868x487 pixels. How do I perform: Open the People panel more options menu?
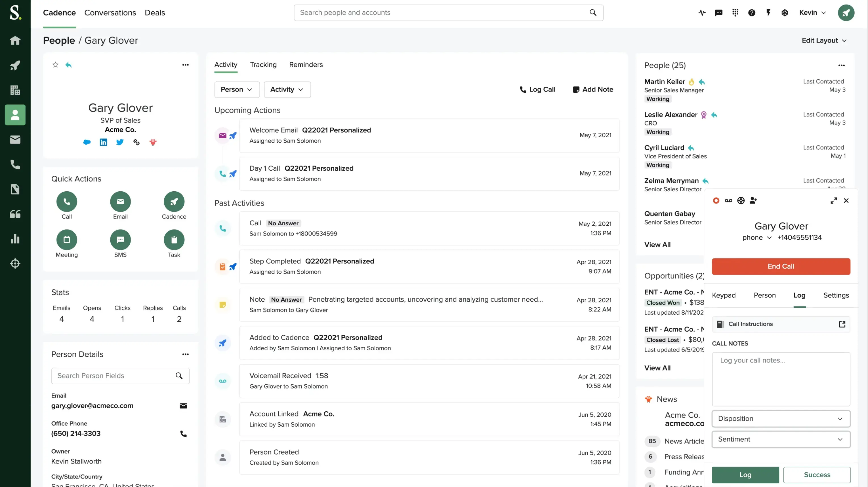click(x=841, y=65)
